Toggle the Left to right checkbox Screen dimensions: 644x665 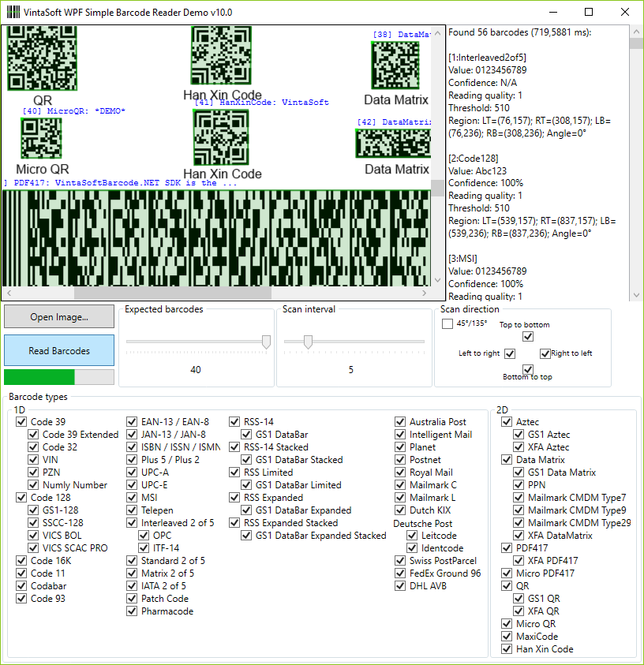click(x=510, y=353)
